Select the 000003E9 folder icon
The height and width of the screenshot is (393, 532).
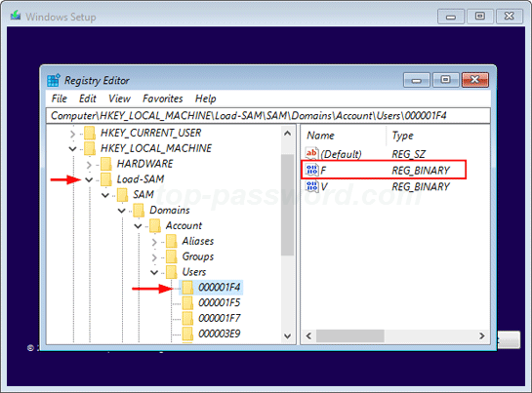click(x=187, y=334)
